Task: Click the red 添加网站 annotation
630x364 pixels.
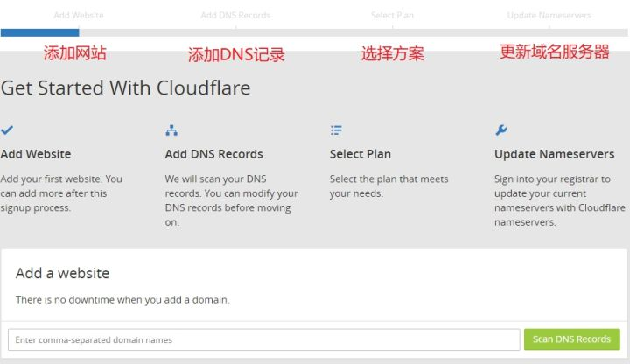Action: 75,53
